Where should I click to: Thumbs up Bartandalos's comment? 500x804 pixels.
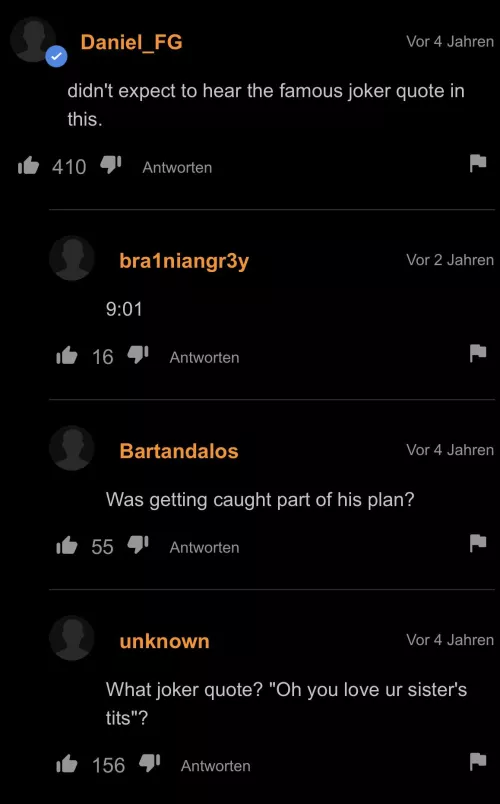click(67, 546)
